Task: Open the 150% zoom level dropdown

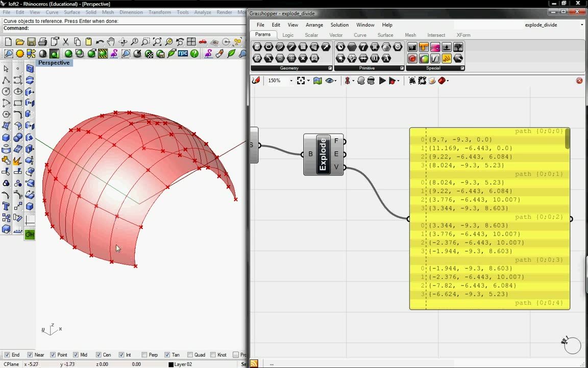Action: coord(291,81)
